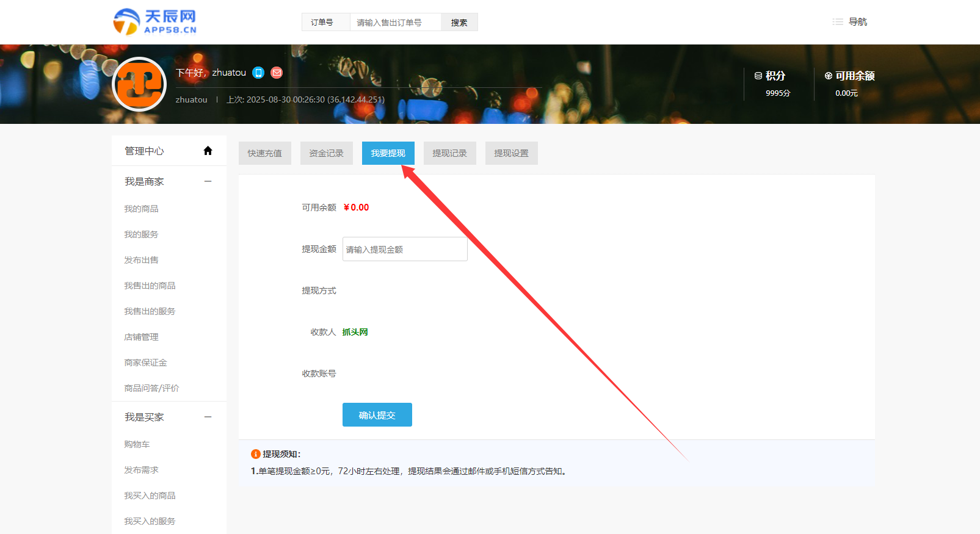Collapse the 我是商家 sidebar section
This screenshot has height=534, width=980.
point(208,181)
